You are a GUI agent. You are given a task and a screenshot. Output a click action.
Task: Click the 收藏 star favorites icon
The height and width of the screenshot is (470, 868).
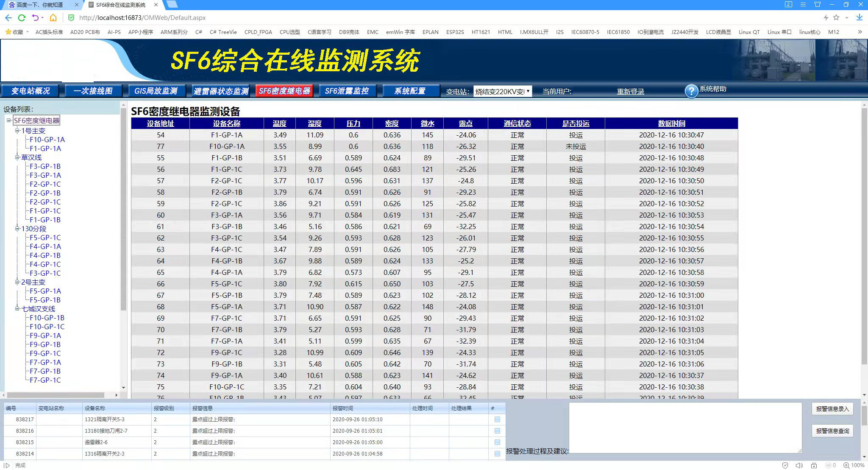pos(8,32)
